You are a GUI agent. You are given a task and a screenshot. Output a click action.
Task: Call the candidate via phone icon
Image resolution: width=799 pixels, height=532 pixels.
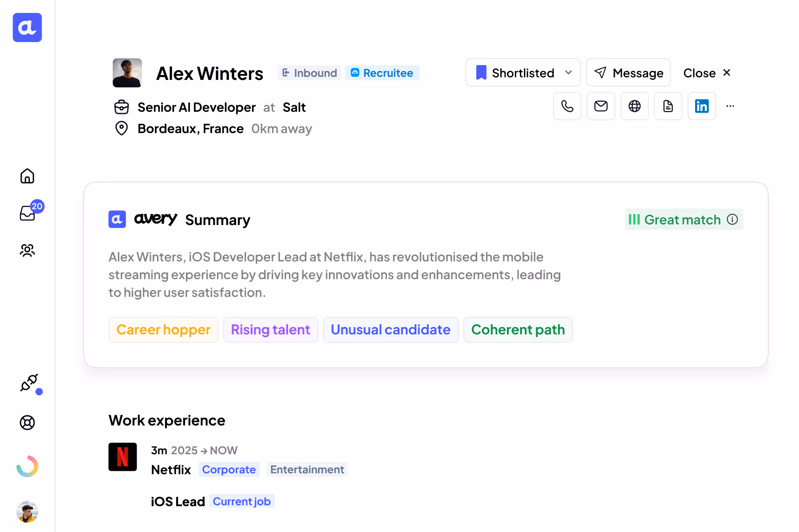point(567,106)
